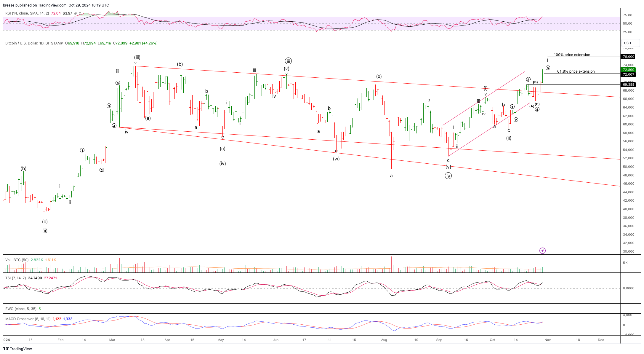Click the TradingView logo at bottom left
Viewport: 644px width, 354px height.
[x=18, y=349]
